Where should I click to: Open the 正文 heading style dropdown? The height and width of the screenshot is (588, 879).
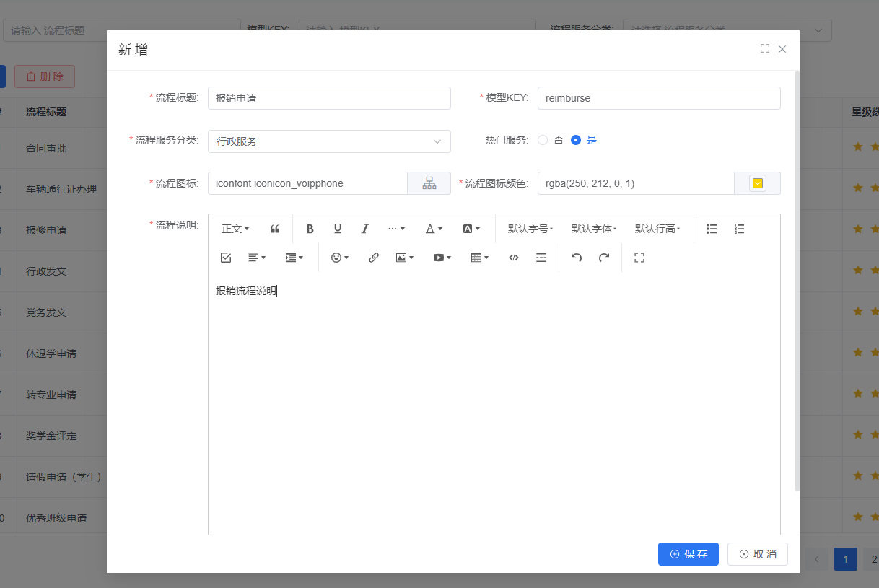point(235,229)
